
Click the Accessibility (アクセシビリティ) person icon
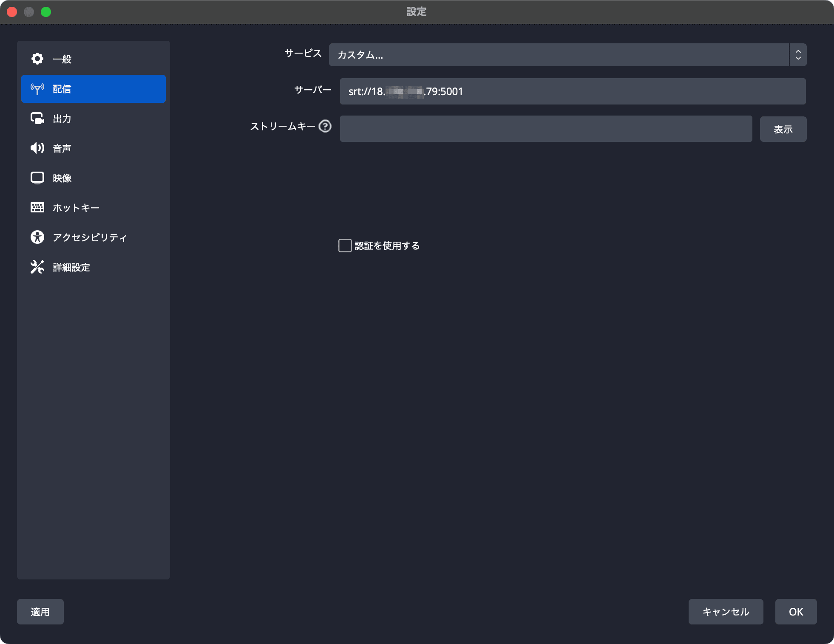point(37,237)
